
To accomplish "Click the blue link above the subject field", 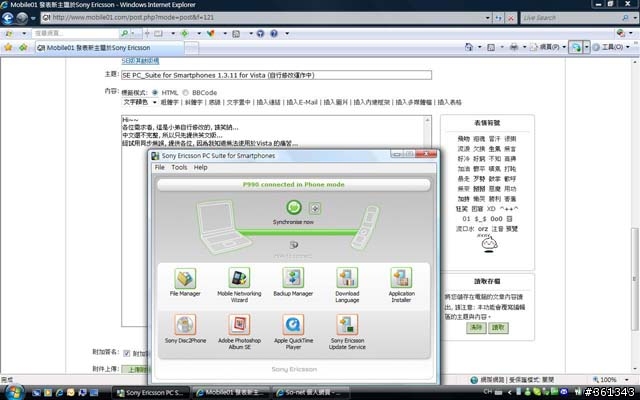I will [x=140, y=61].
